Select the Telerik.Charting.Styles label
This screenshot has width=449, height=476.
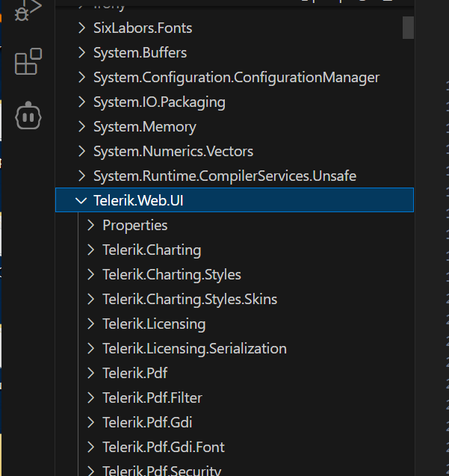172,275
